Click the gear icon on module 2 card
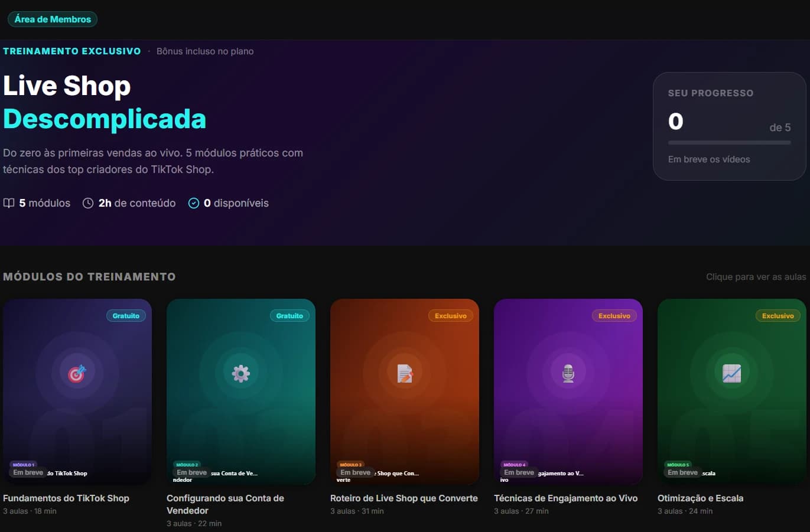This screenshot has width=810, height=532. 240,373
